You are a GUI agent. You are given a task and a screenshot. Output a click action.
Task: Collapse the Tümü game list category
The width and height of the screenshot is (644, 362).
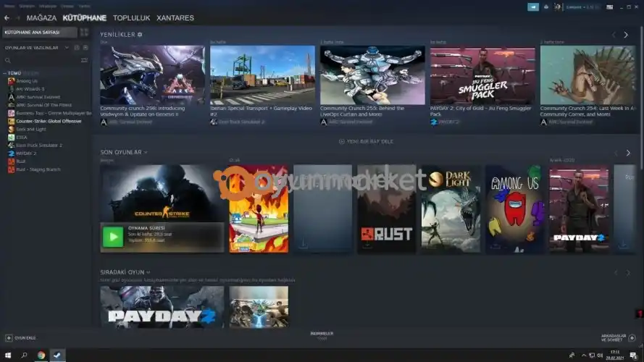click(4, 73)
